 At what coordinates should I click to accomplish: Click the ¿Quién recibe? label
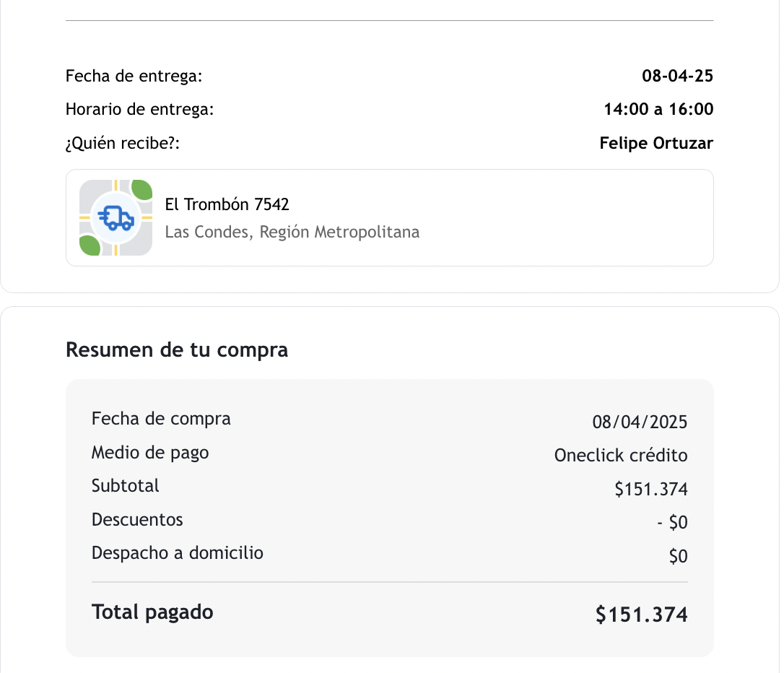(x=122, y=144)
